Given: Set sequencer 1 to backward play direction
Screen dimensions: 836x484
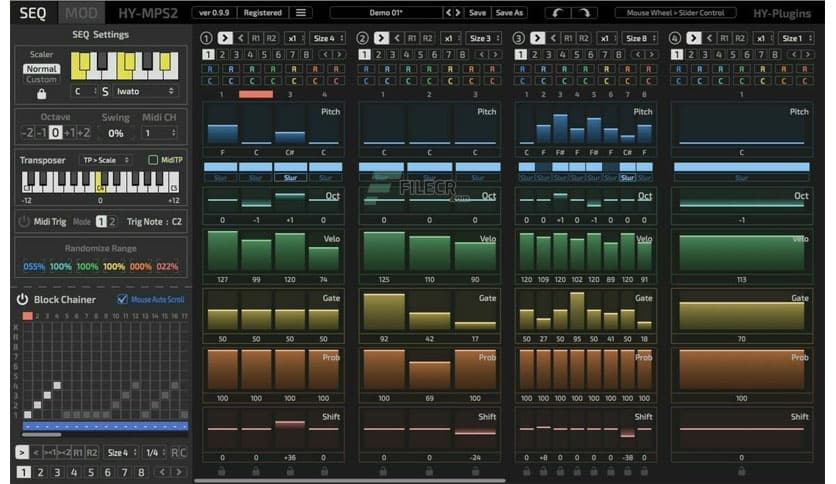Looking at the screenshot, I should click(241, 38).
